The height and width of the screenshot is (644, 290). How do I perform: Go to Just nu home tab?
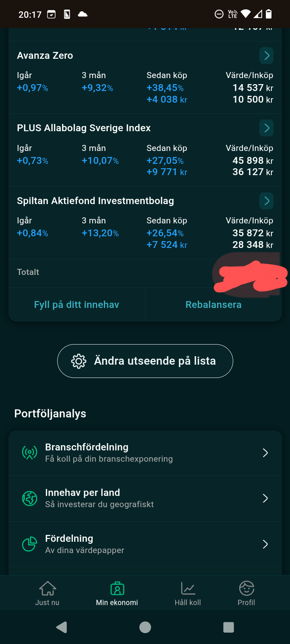click(47, 593)
